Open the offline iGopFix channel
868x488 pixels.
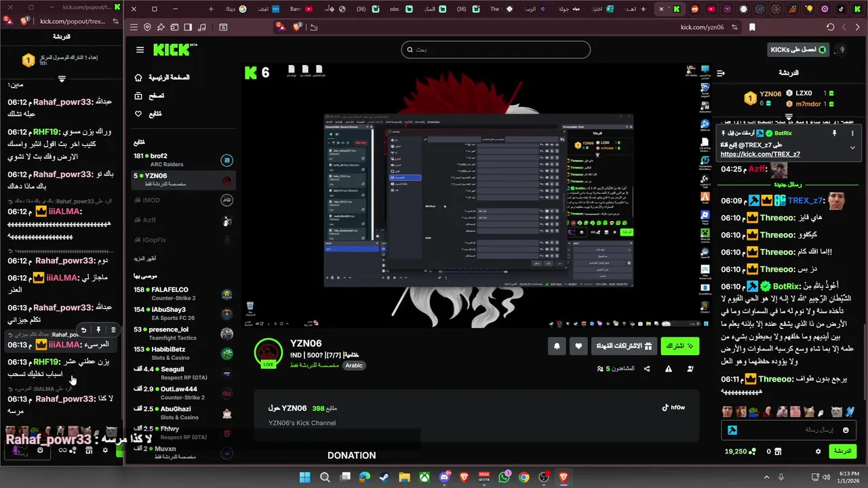[x=183, y=240]
